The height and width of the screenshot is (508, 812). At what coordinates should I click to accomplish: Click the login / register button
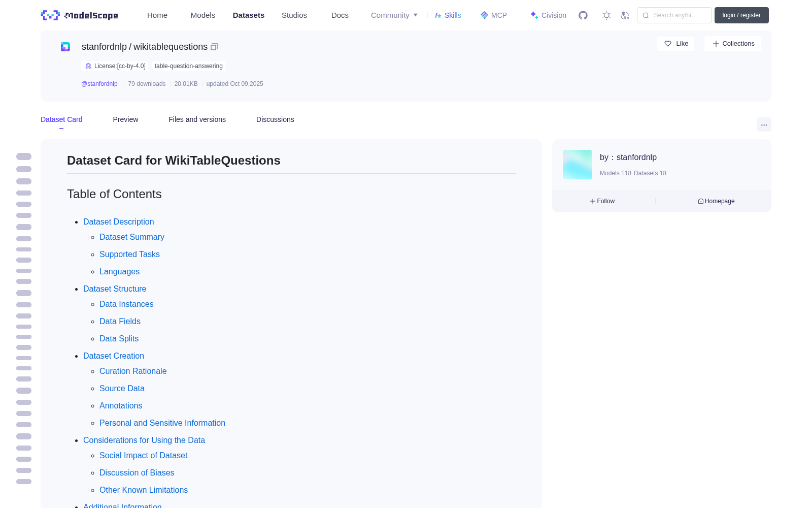[x=741, y=15]
